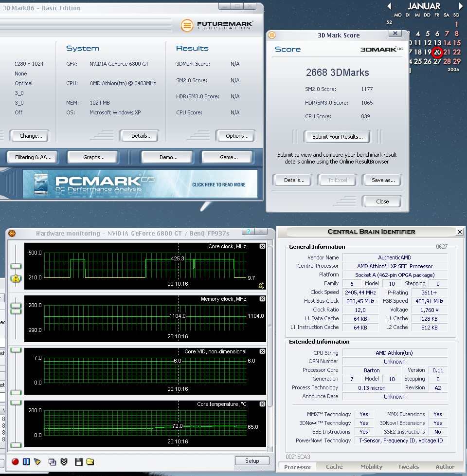
Task: Open help via question mark in Hardware monitoring
Action: click(248, 232)
